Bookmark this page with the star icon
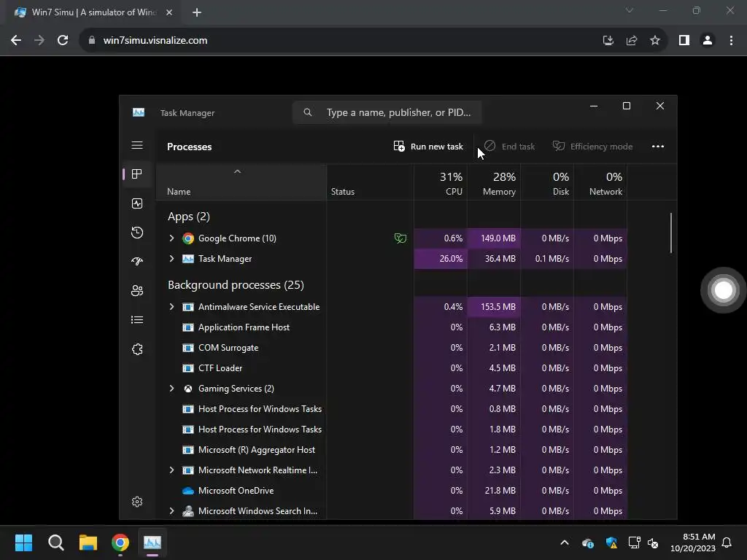This screenshot has width=747, height=560. pos(655,41)
